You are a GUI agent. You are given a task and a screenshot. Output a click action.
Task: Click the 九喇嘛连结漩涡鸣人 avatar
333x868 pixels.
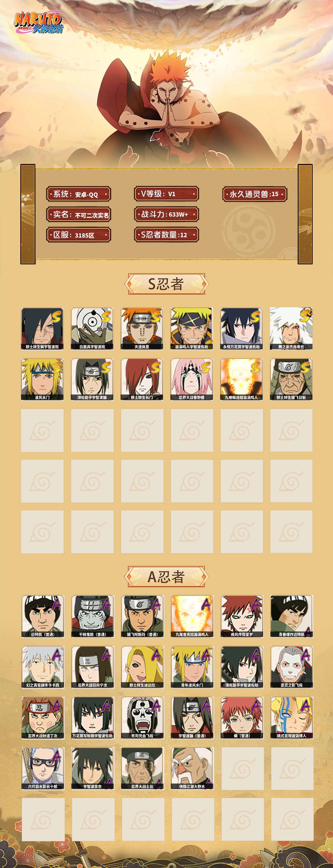click(242, 379)
